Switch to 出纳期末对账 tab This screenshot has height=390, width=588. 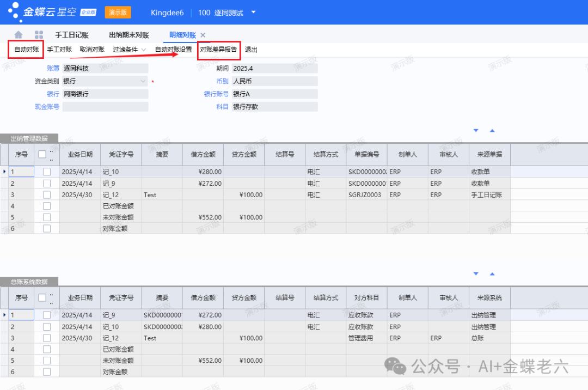[x=129, y=35]
